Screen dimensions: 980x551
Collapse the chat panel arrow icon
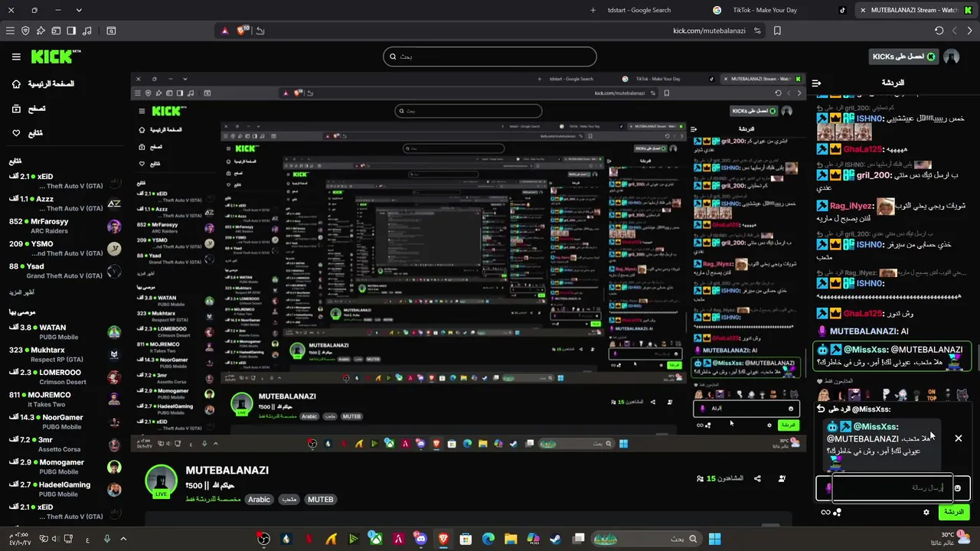click(817, 83)
